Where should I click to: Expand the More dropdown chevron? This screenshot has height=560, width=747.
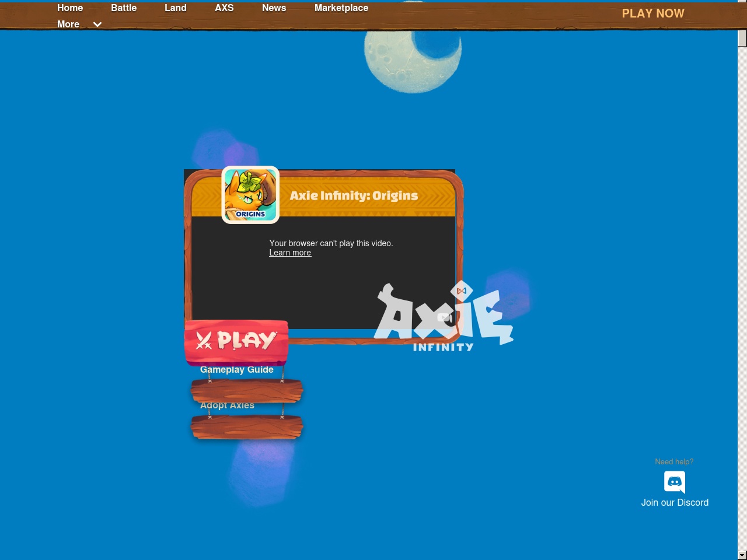pyautogui.click(x=97, y=24)
